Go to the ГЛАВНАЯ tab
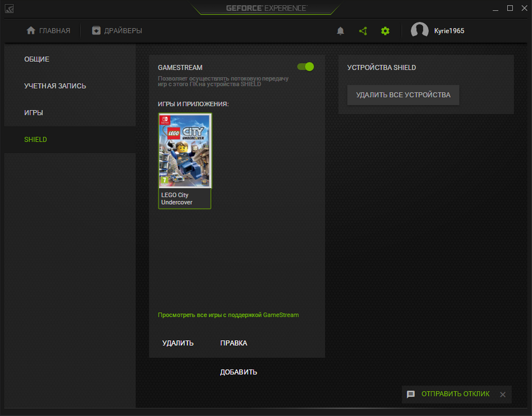This screenshot has height=416, width=532. point(48,30)
